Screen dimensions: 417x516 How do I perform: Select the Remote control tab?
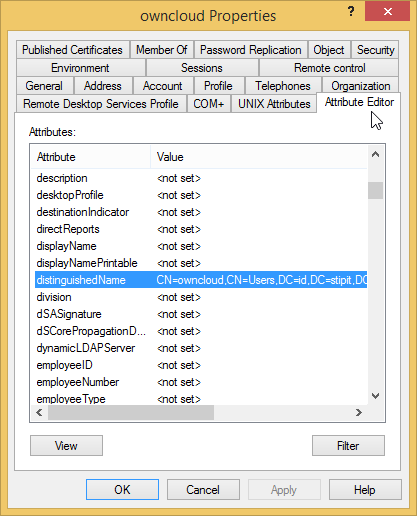329,68
